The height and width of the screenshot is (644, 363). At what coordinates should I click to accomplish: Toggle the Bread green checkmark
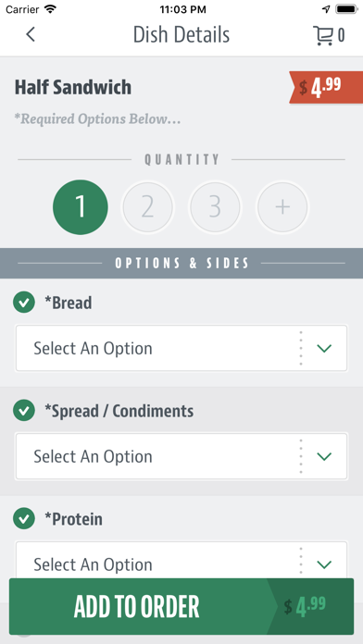pyautogui.click(x=24, y=303)
